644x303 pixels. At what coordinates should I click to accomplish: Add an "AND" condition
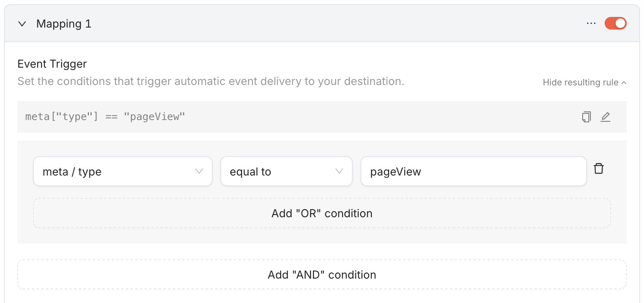click(322, 275)
